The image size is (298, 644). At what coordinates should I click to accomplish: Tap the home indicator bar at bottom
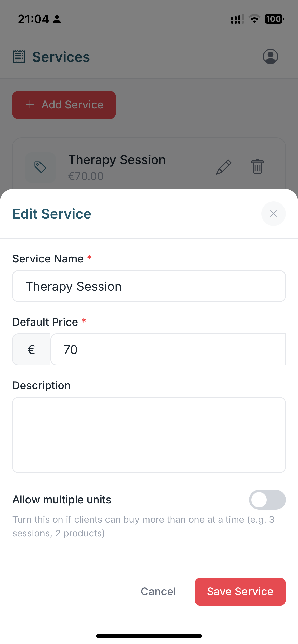(x=149, y=636)
